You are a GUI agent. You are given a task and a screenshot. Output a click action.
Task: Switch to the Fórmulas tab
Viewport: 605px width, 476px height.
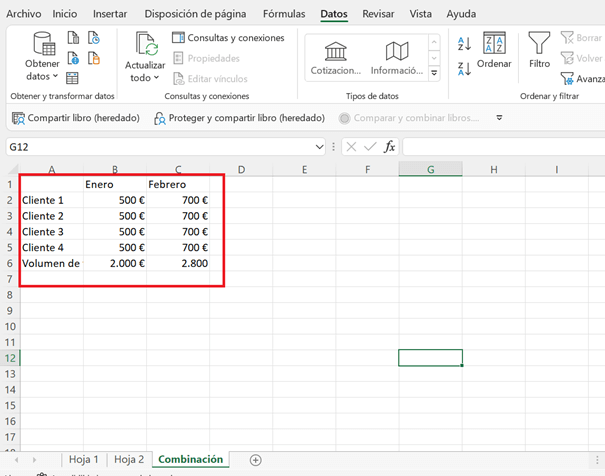[x=284, y=14]
